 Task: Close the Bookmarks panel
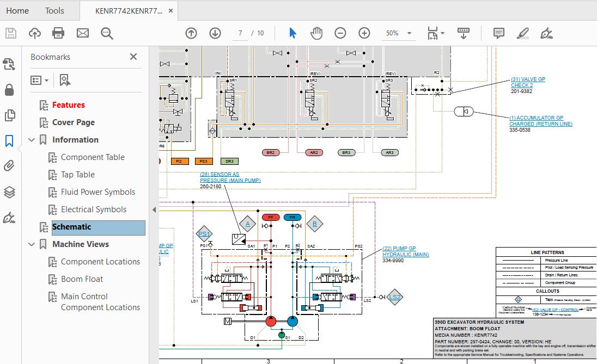(133, 57)
